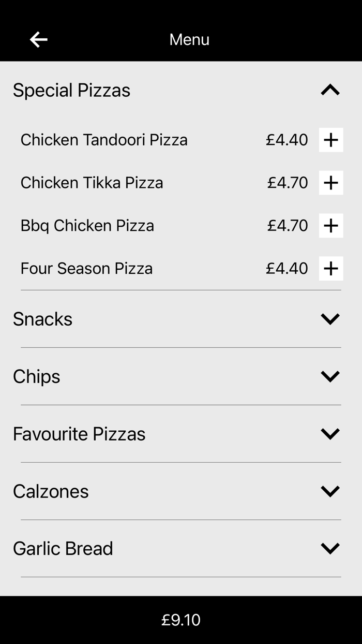The height and width of the screenshot is (644, 362).
Task: Click the Four Season Pizza price label
Action: coord(288,268)
